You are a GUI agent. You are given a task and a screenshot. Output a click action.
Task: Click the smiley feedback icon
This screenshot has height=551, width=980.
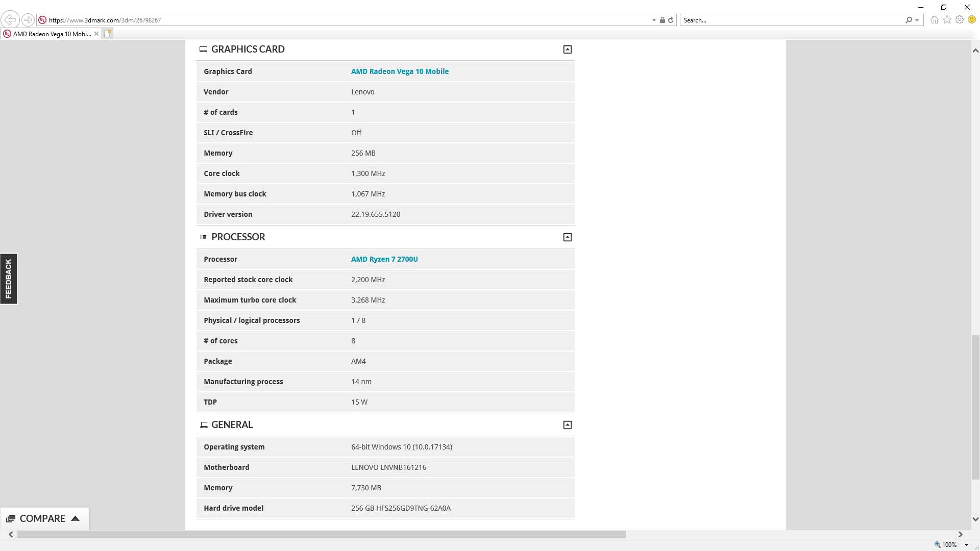tap(972, 20)
